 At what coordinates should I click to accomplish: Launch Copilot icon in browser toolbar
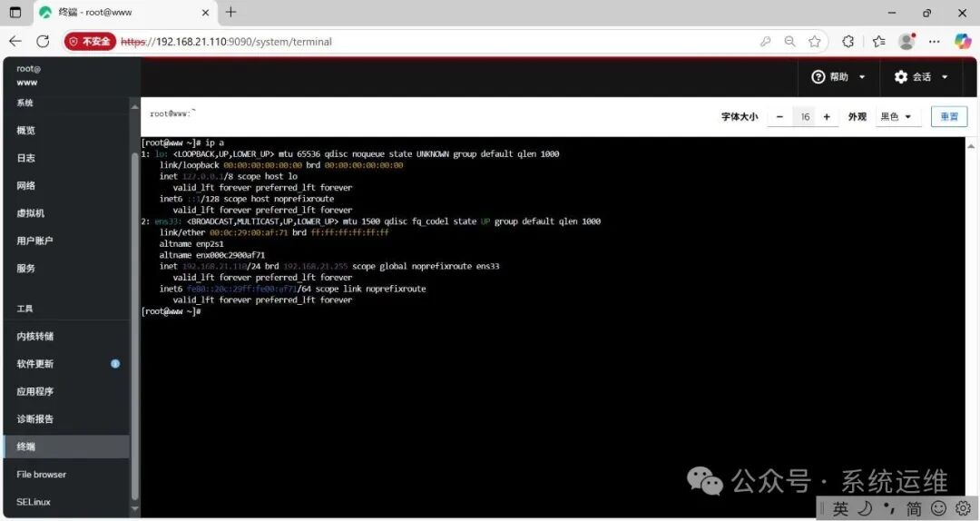pos(963,41)
